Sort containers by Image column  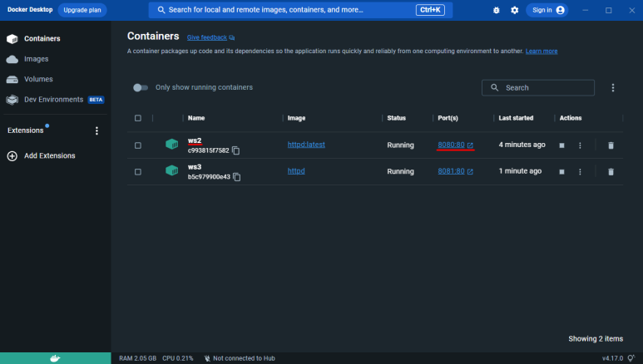click(296, 118)
